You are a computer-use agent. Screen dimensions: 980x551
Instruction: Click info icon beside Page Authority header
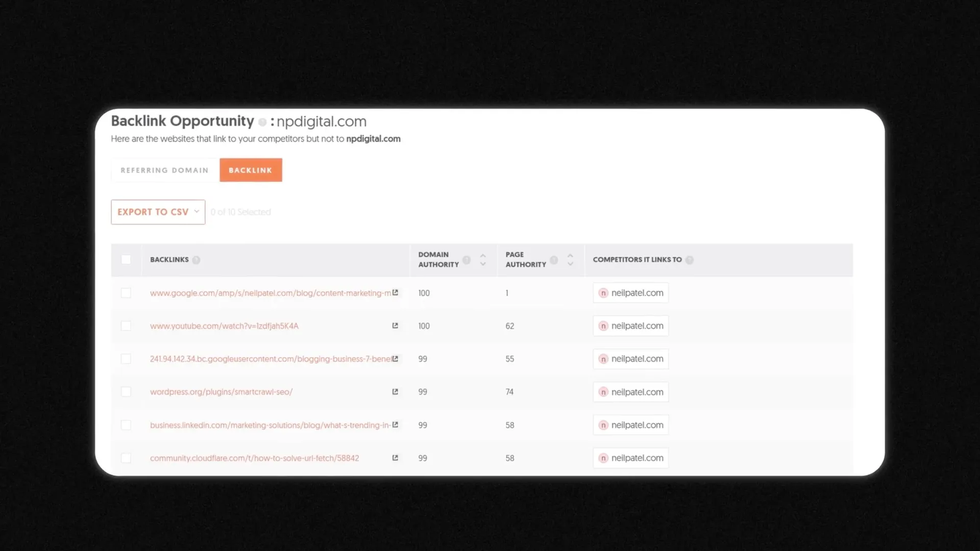[x=554, y=260]
